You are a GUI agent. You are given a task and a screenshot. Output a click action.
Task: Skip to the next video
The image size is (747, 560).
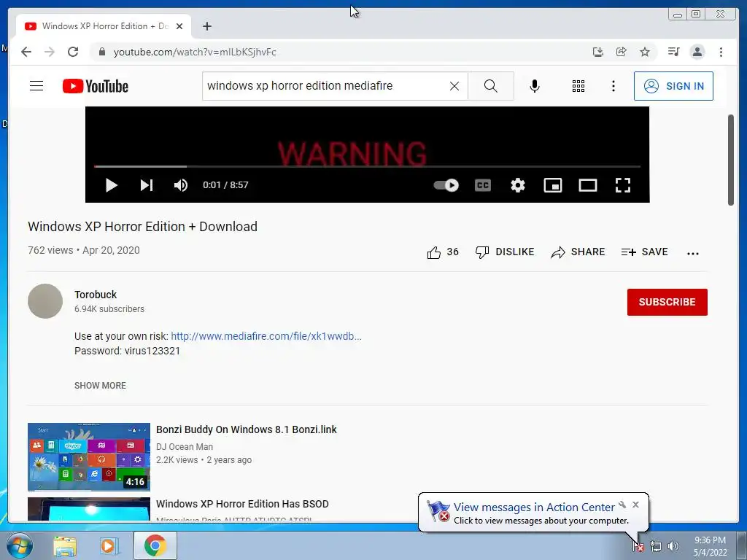(146, 185)
